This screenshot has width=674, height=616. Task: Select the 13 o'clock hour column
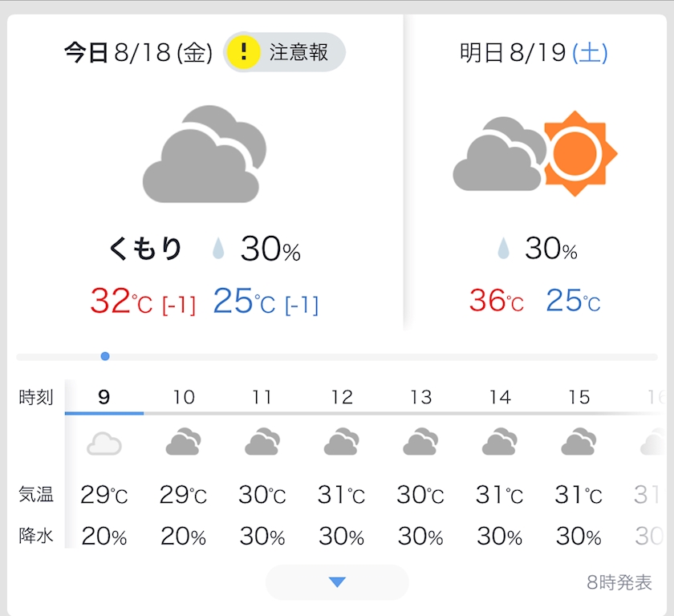click(420, 397)
